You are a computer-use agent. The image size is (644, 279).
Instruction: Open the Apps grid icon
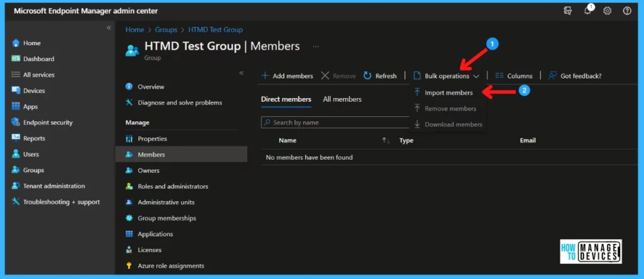click(x=16, y=106)
